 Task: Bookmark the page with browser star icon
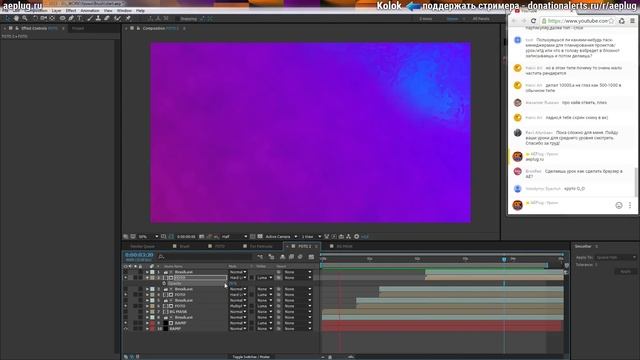pos(611,21)
